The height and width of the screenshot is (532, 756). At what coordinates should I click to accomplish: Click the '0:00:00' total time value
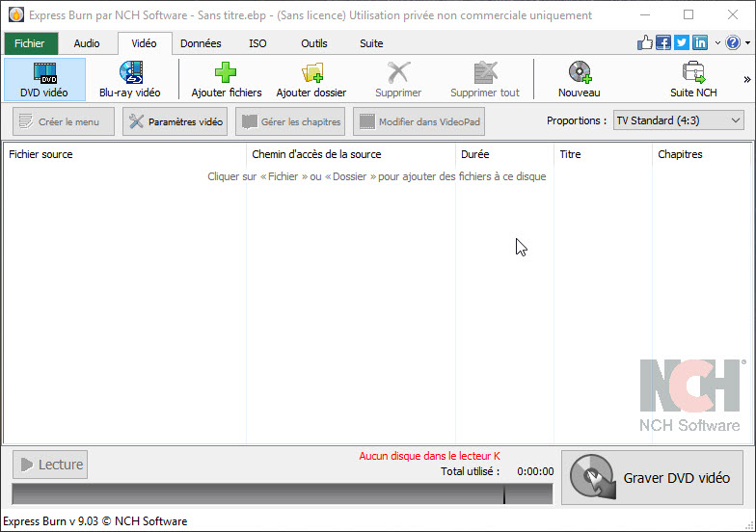[535, 471]
